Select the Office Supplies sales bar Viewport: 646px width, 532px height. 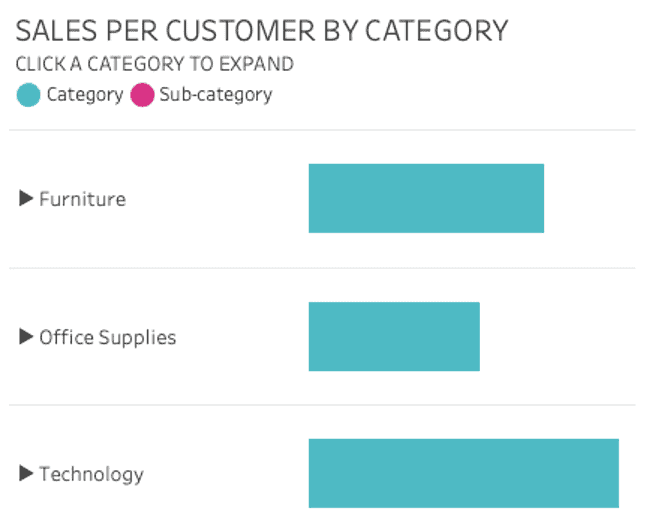pyautogui.click(x=394, y=336)
